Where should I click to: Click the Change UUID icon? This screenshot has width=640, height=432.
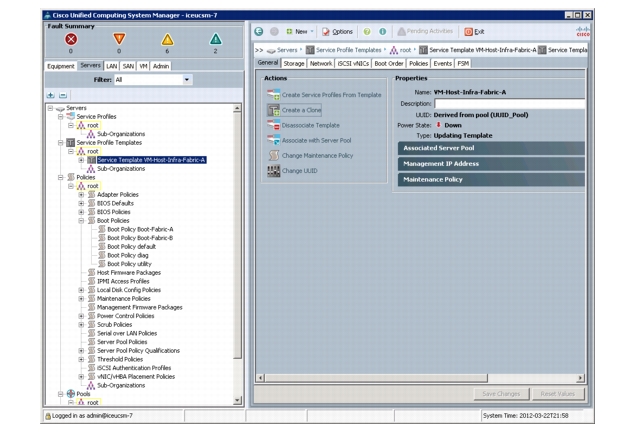coord(273,171)
